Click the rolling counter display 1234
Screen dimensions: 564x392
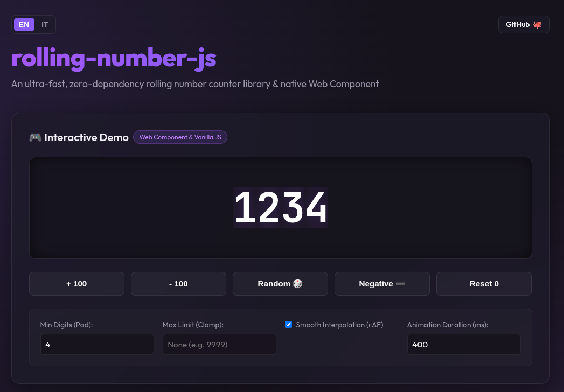point(280,208)
